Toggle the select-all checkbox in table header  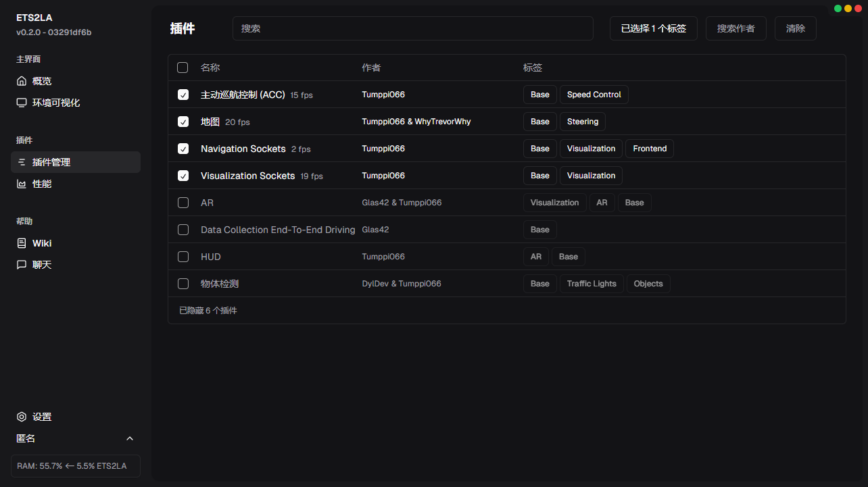(x=183, y=68)
